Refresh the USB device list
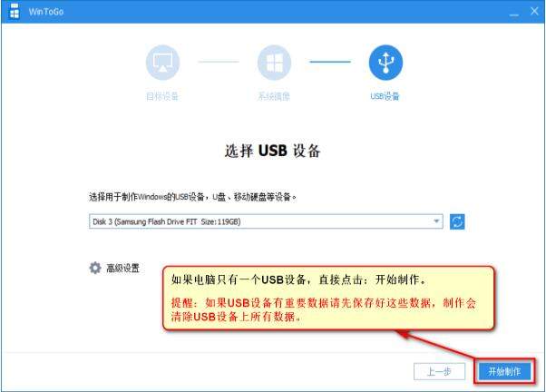546x392 pixels. [x=457, y=221]
